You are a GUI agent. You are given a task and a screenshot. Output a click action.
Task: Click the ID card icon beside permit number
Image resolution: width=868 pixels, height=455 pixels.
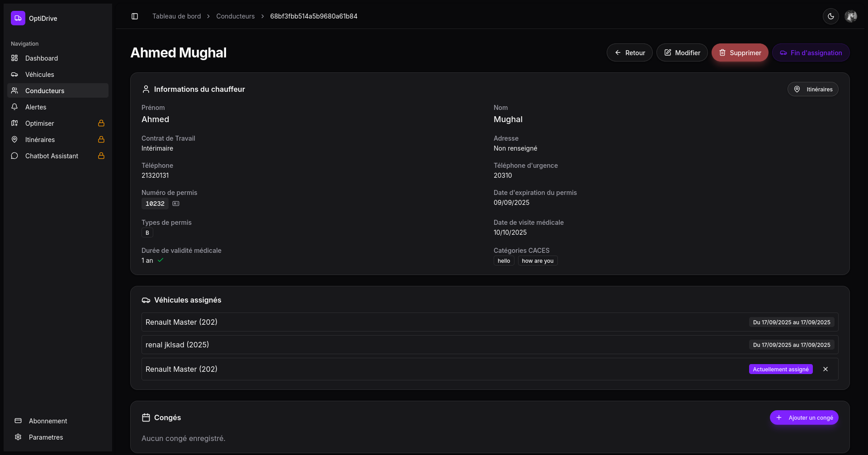pos(176,204)
